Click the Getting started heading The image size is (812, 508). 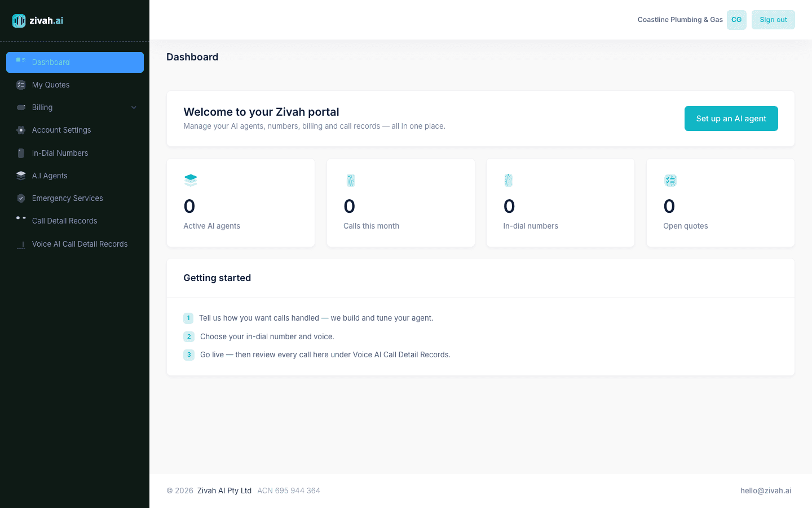click(x=217, y=278)
